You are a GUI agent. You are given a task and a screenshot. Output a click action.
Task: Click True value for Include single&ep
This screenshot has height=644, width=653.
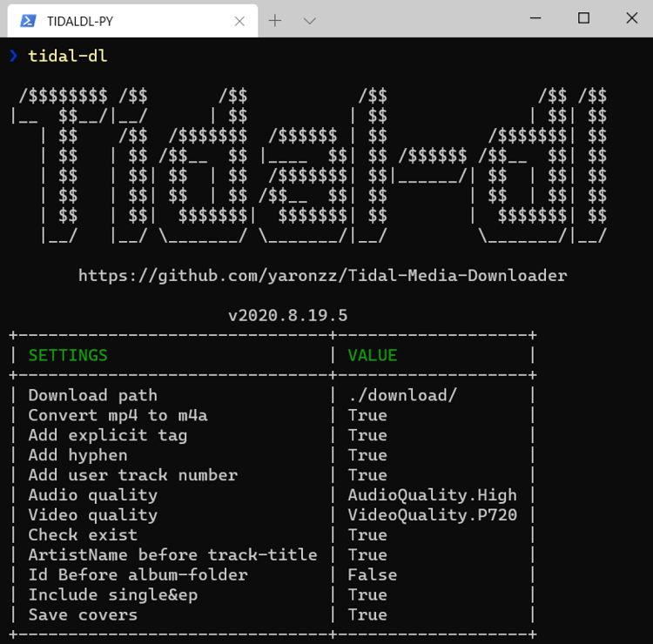[x=367, y=595]
